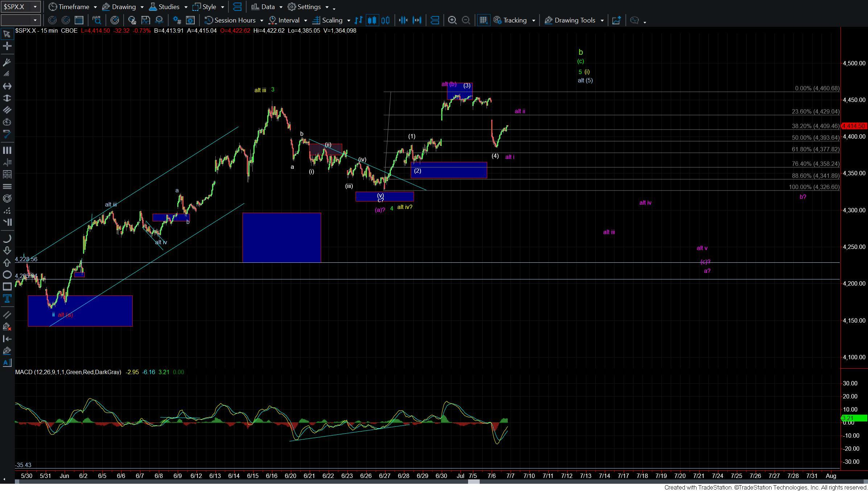The height and width of the screenshot is (491, 868).
Task: Toggle the blue stacked panels icon in top row
Action: (x=237, y=7)
